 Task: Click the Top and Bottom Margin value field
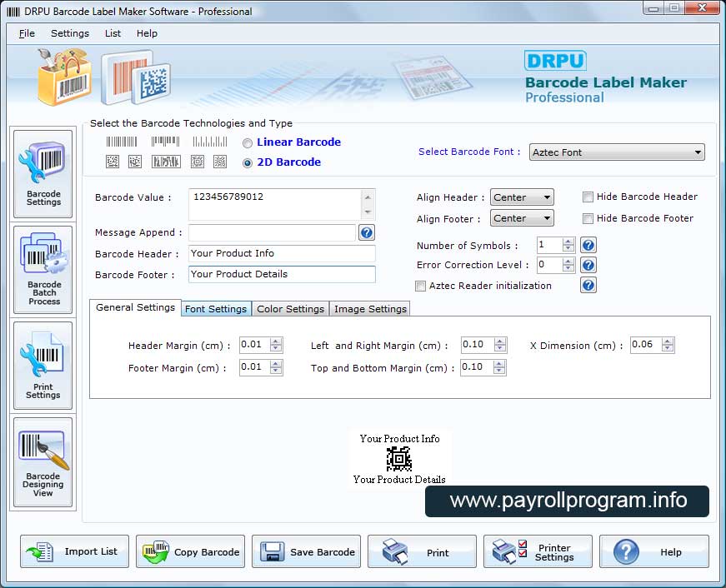tap(478, 367)
